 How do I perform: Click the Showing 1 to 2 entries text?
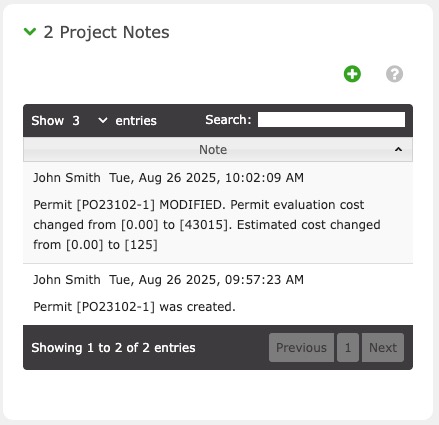113,348
